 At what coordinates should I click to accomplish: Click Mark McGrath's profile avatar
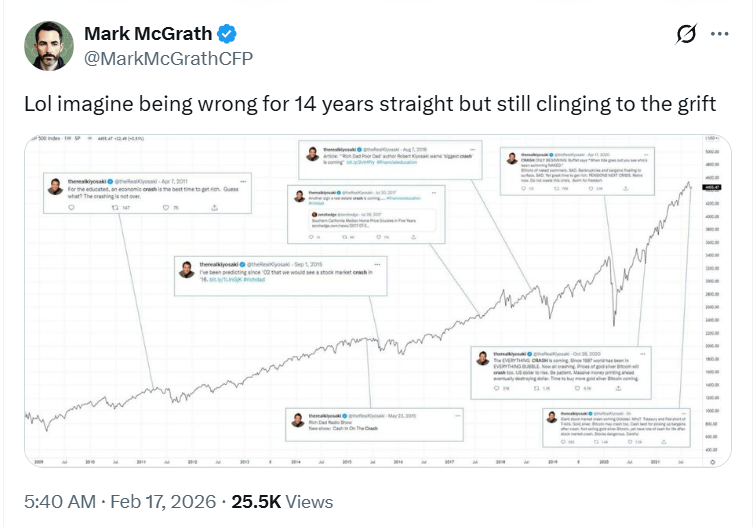[46, 46]
